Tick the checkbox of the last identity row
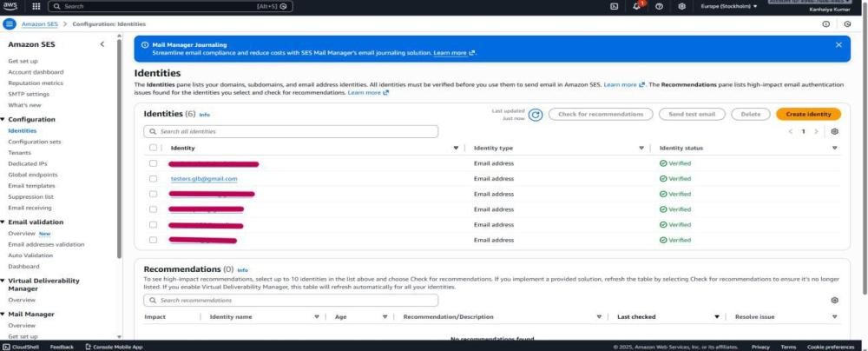868x351 pixels. coord(154,240)
